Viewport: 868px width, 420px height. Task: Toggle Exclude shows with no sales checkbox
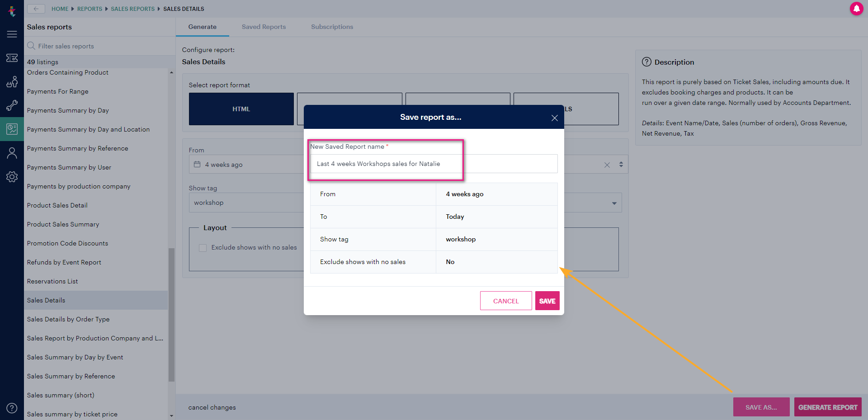(x=203, y=248)
